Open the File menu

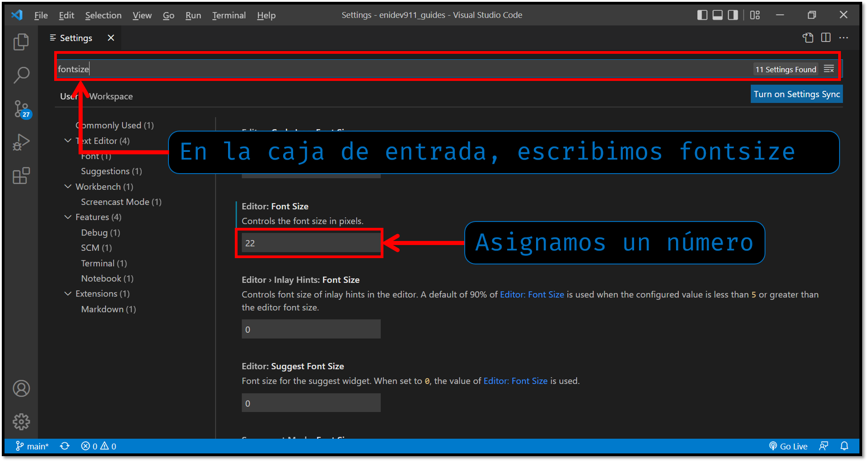coord(41,15)
